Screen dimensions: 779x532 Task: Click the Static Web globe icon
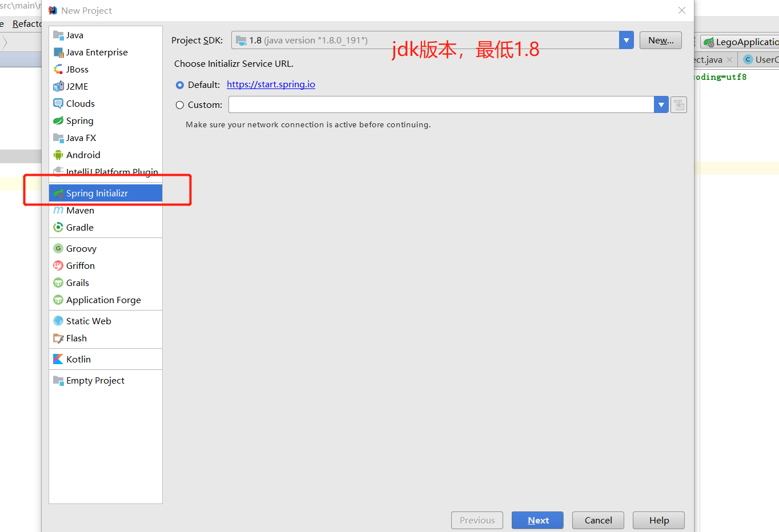(58, 321)
